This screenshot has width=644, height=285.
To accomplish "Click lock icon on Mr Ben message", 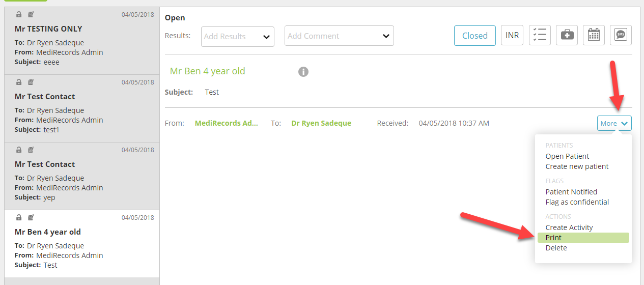I will pos(19,217).
